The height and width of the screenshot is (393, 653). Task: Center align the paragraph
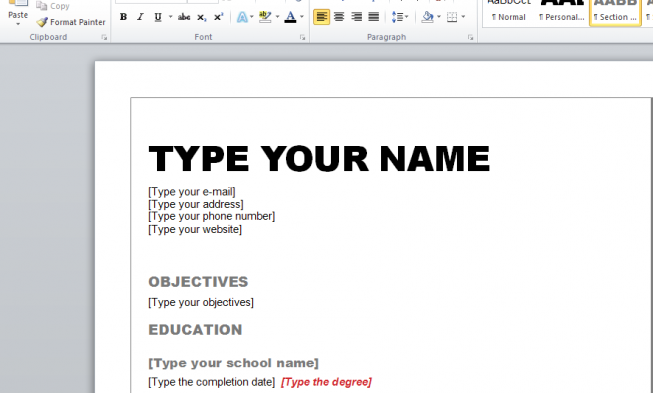coord(339,17)
